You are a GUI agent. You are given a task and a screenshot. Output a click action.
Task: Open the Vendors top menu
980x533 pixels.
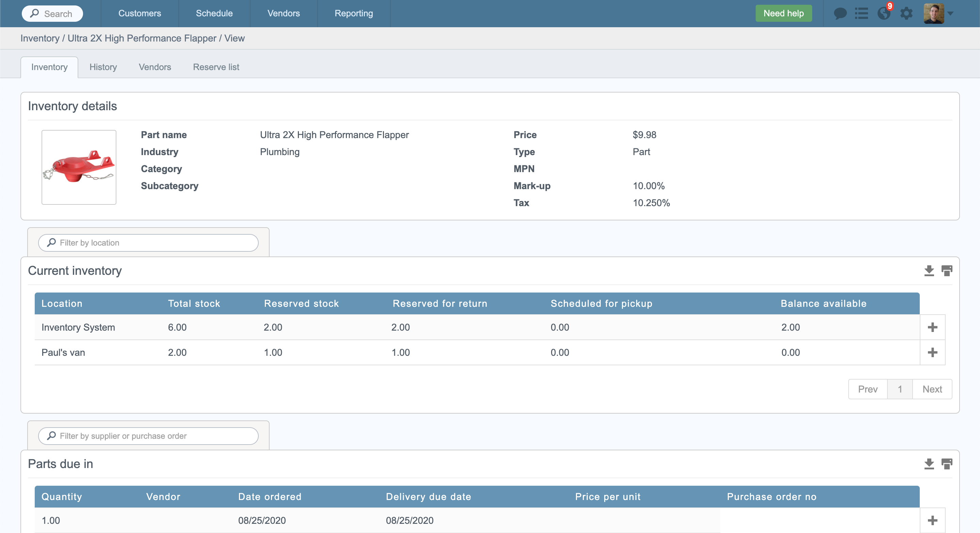point(284,13)
